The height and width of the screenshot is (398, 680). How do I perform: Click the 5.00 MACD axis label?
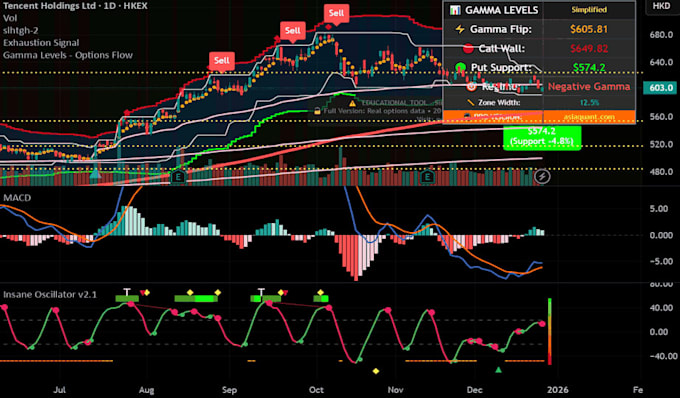point(659,209)
